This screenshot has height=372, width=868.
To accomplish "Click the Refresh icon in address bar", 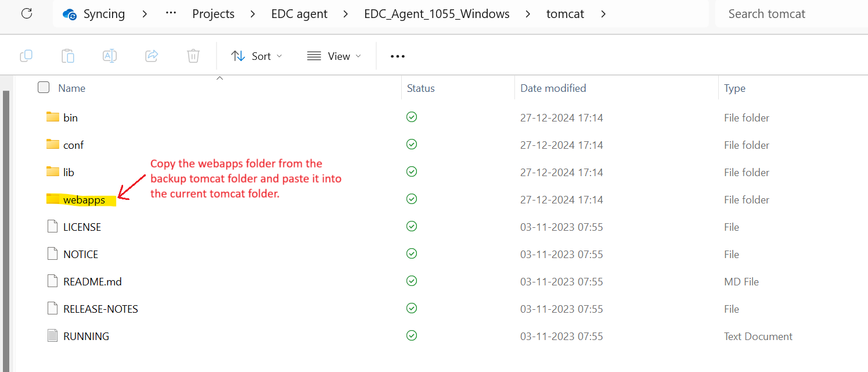I will coord(26,13).
